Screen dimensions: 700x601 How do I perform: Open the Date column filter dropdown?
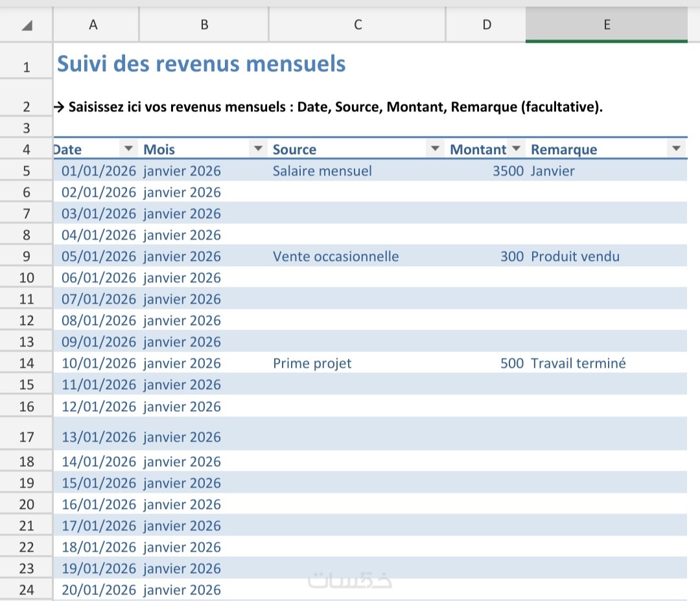click(128, 148)
